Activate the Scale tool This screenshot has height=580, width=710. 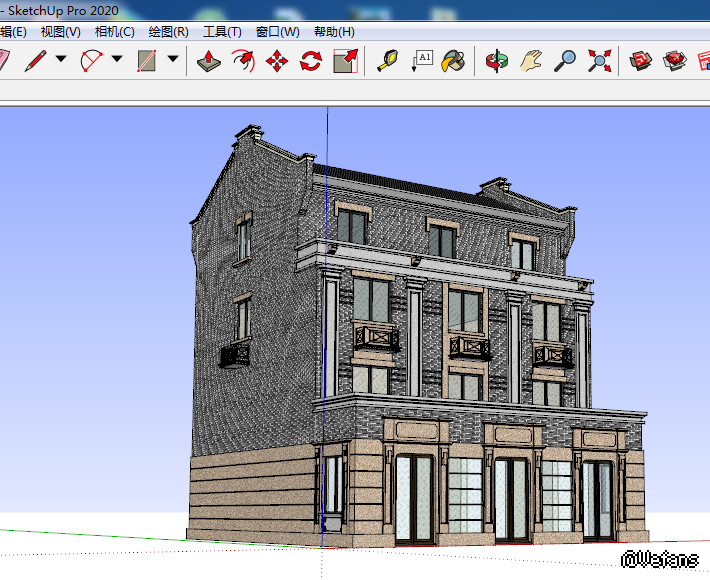[x=345, y=61]
